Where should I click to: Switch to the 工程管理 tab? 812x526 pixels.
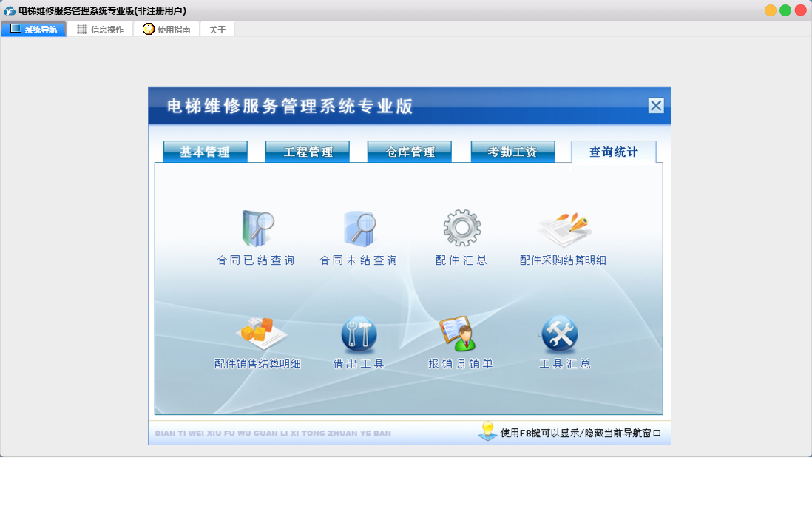(x=308, y=152)
